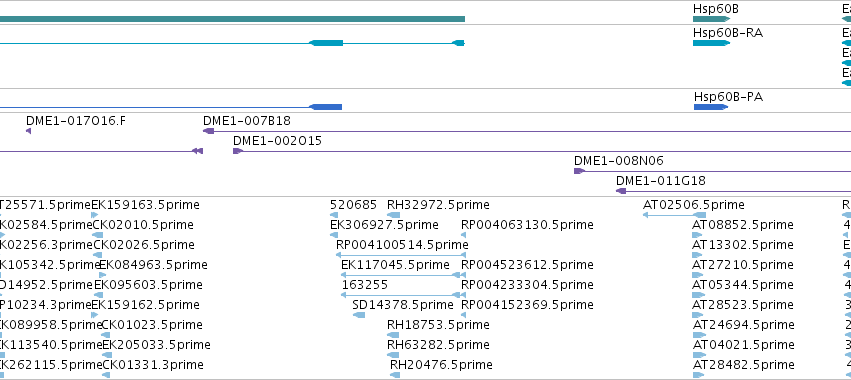
Task: Select the thick blue CDS block
Action: click(325, 107)
